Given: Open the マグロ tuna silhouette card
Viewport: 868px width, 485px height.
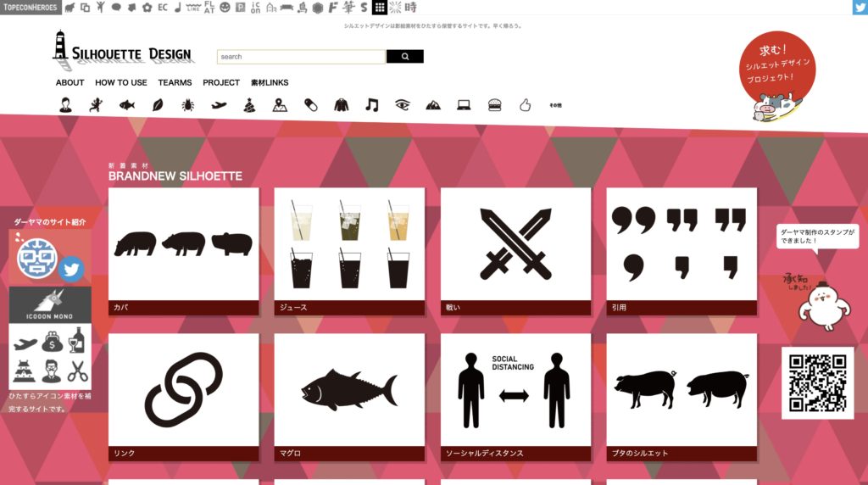Looking at the screenshot, I should tap(349, 397).
